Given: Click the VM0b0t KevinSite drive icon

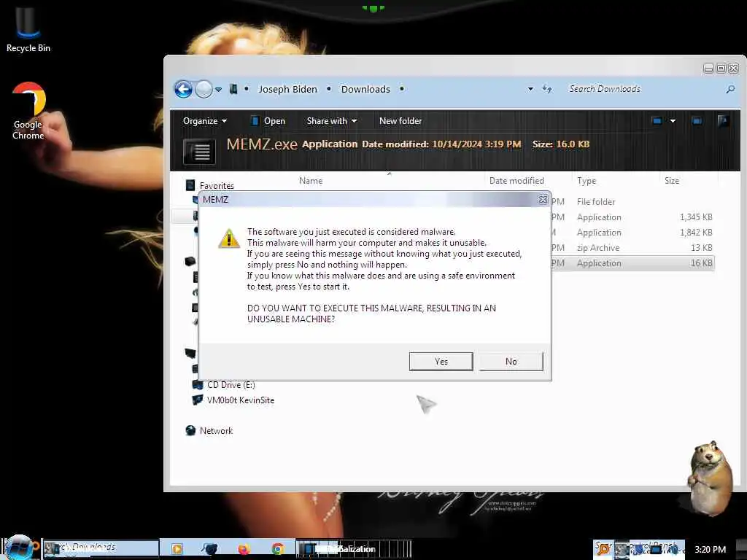Looking at the screenshot, I should (197, 400).
